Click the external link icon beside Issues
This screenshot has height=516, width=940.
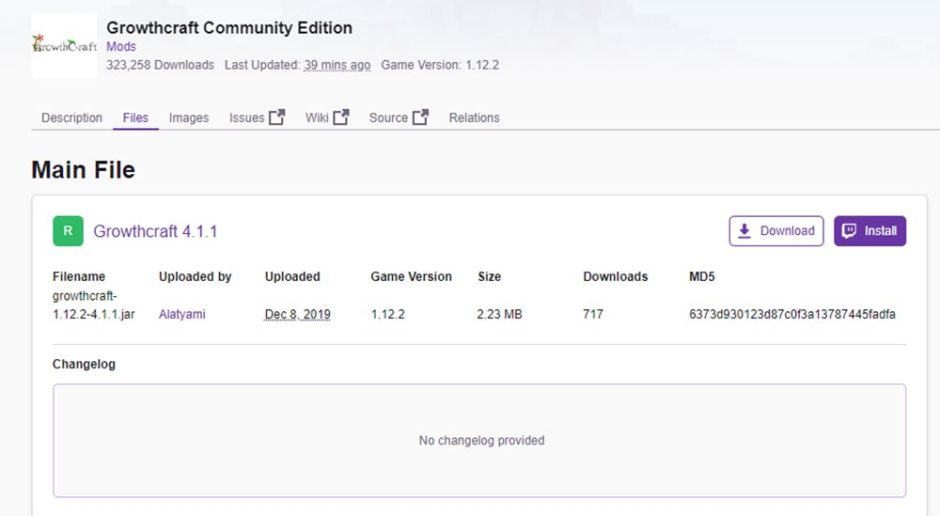tap(277, 118)
